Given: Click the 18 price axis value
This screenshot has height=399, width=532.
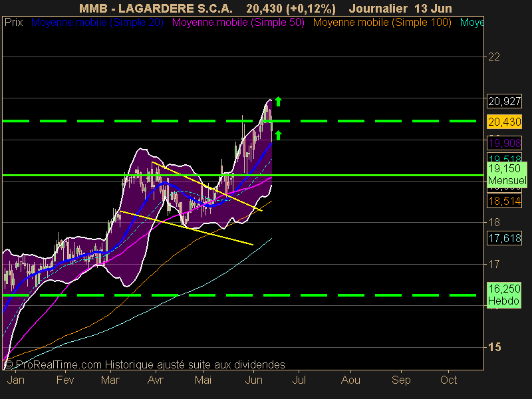Looking at the screenshot, I should tap(494, 223).
